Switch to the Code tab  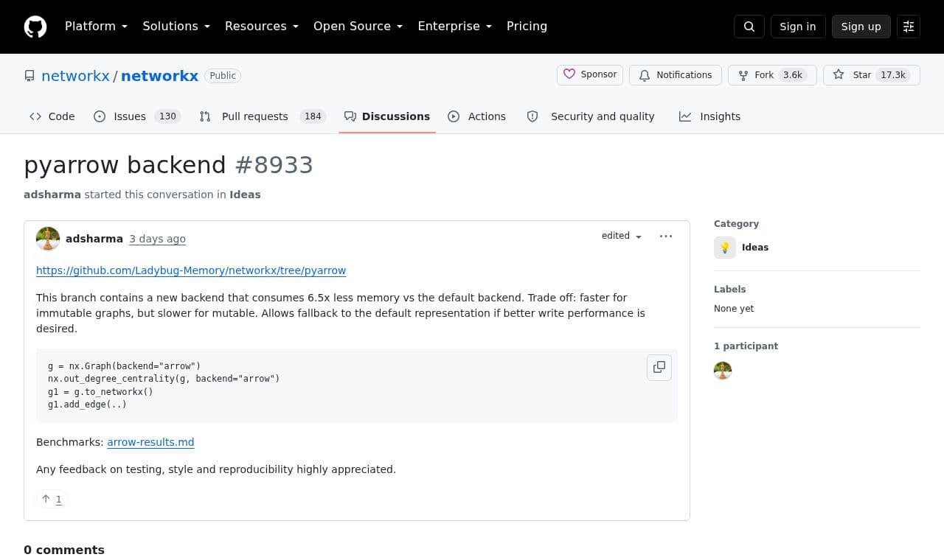coord(52,116)
